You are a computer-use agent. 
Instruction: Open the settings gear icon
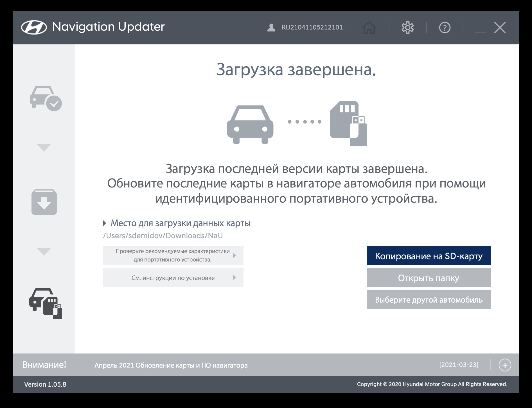click(407, 28)
